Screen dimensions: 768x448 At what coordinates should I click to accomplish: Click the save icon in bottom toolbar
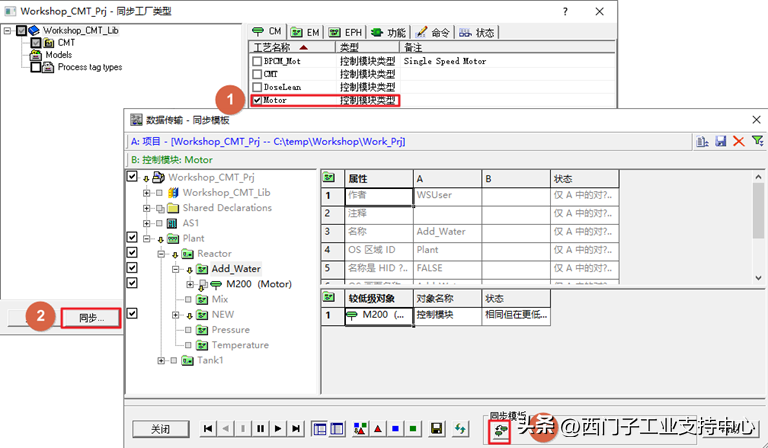[437, 429]
